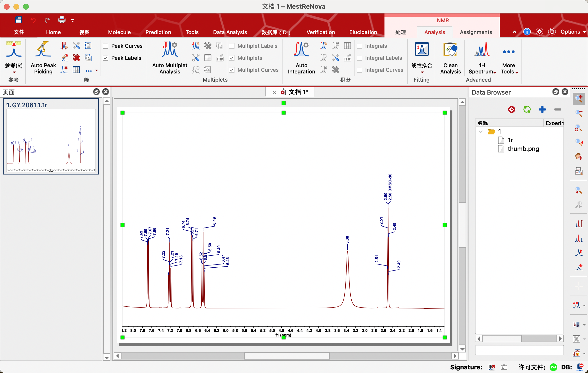Screen dimensions: 588x373
Task: Uncheck the Peak Labels checkbox
Action: click(x=106, y=58)
